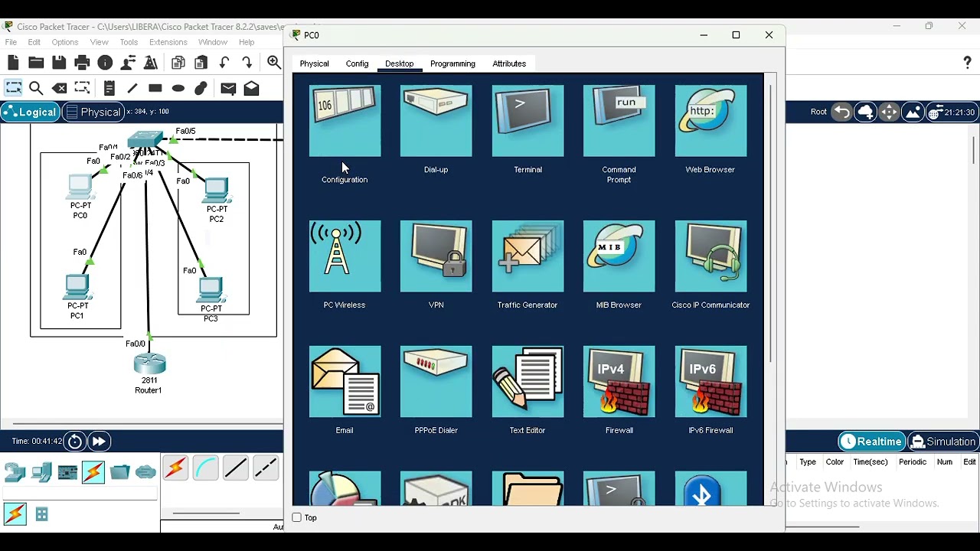
Task: Click the Print toolbar icon
Action: coord(82,63)
